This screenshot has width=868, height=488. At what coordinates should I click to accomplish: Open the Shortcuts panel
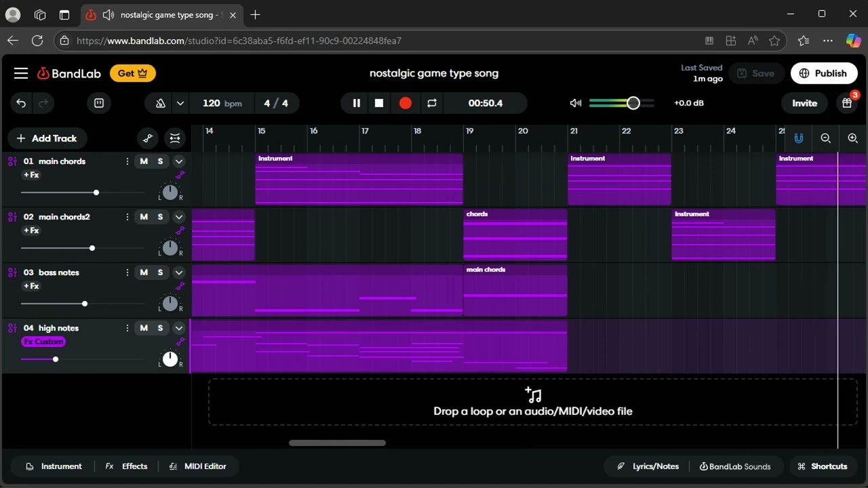[823, 466]
